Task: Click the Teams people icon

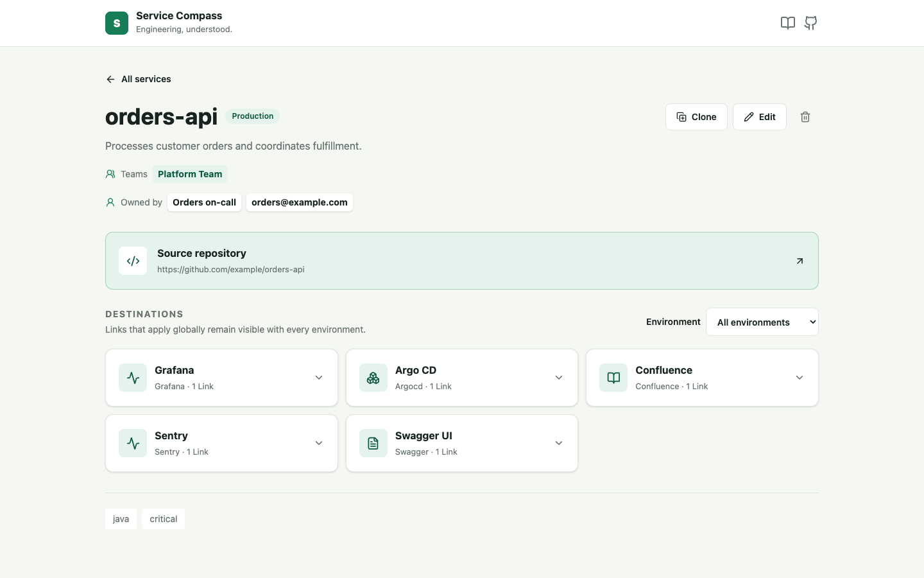Action: pos(110,174)
